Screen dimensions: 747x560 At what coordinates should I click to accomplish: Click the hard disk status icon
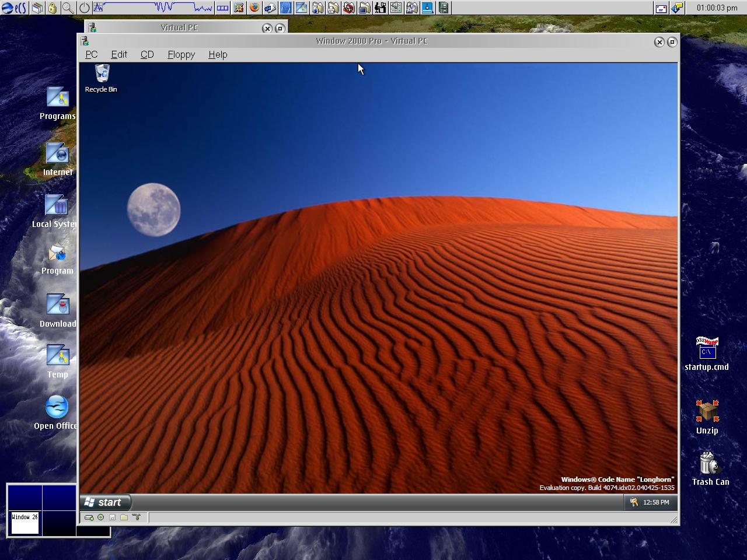(89, 517)
